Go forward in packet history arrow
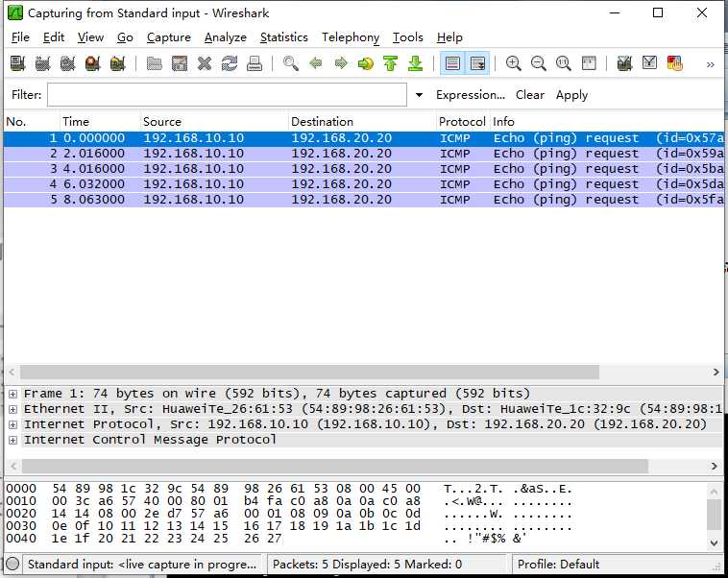This screenshot has height=578, width=728. pyautogui.click(x=341, y=63)
